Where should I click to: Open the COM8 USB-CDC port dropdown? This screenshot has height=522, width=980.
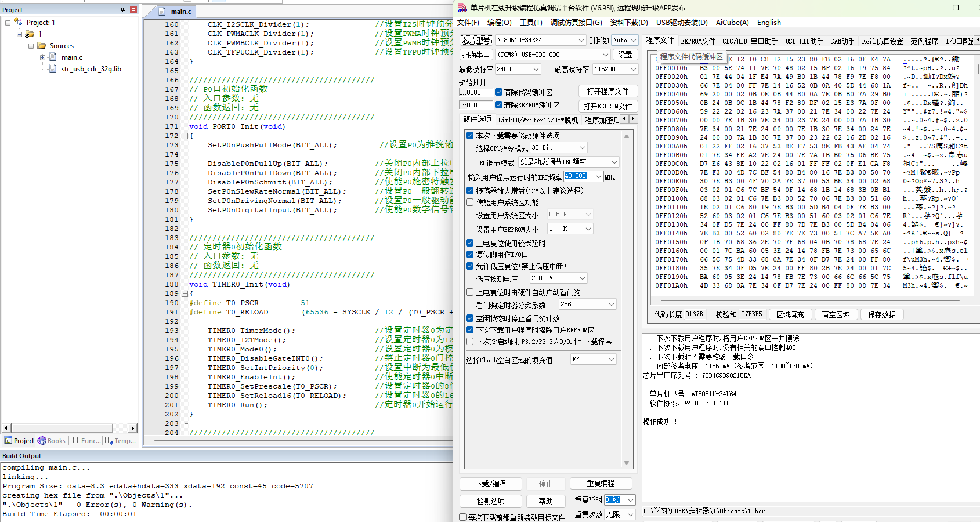coord(553,55)
